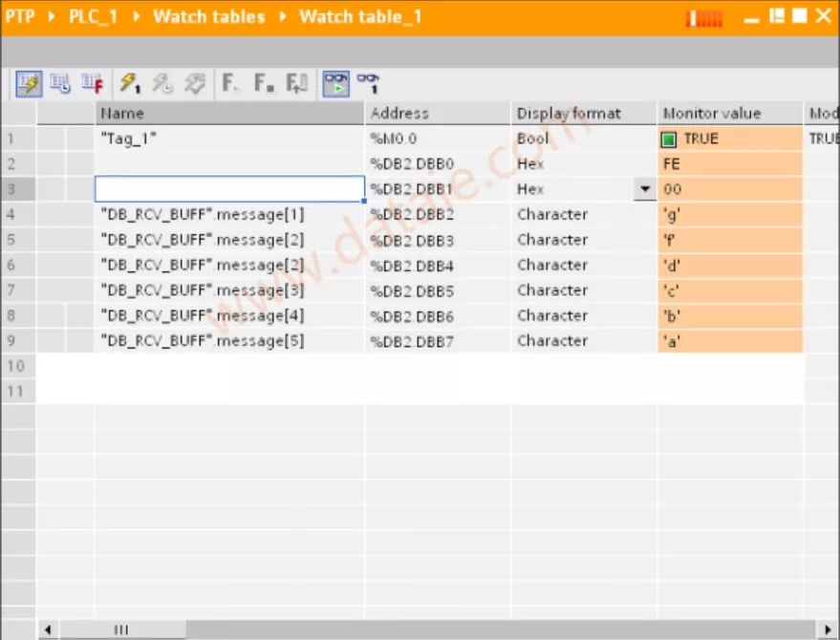The height and width of the screenshot is (640, 840).
Task: Click the 'a' monitor value cell
Action: pos(730,341)
